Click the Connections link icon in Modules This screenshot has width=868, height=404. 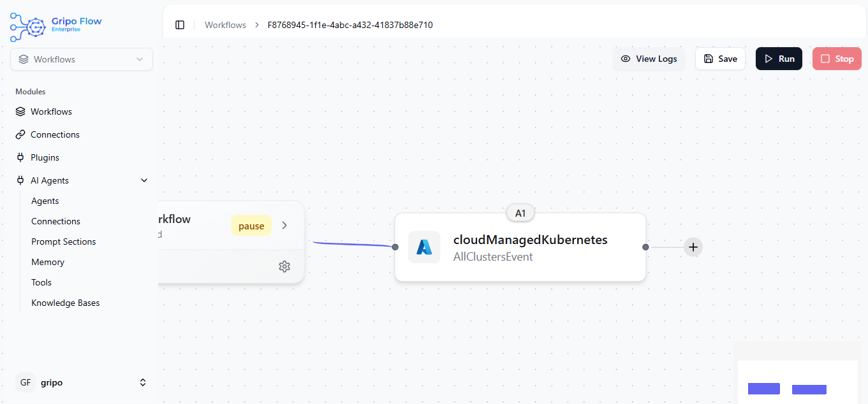pyautogui.click(x=20, y=134)
